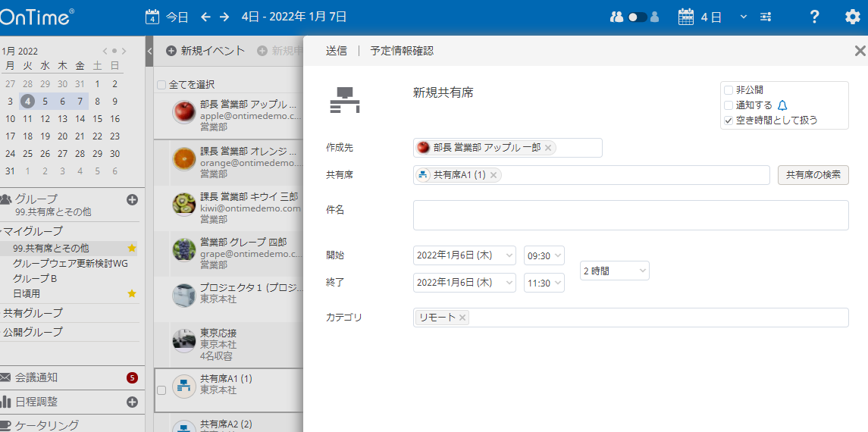Screen dimensions: 868x432
Task: Enable the 通知する checkbox
Action: pyautogui.click(x=729, y=105)
